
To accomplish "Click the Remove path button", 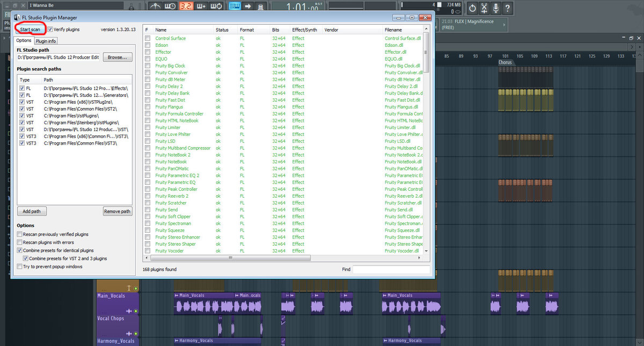I will coord(118,211).
